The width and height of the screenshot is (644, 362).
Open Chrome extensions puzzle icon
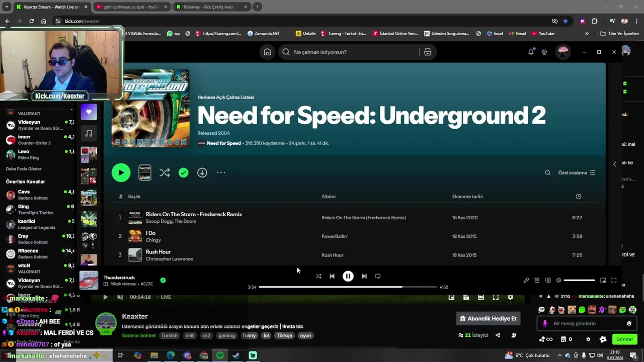coord(595,21)
